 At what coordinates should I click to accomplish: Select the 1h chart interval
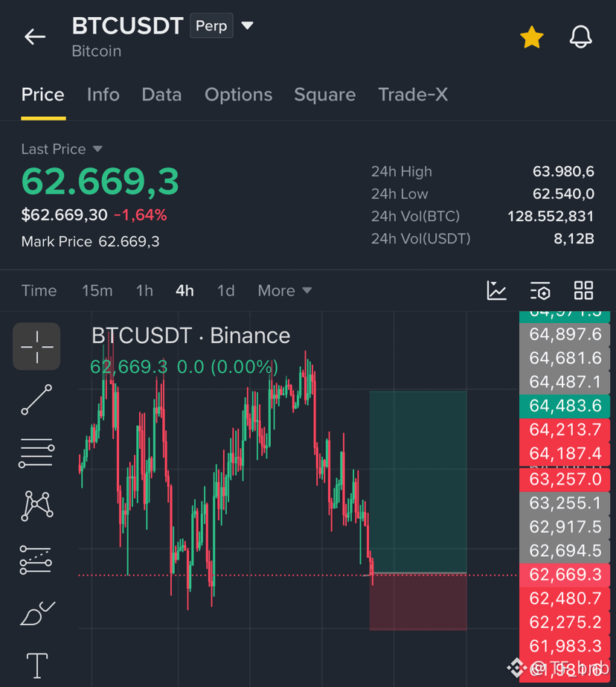pyautogui.click(x=144, y=290)
